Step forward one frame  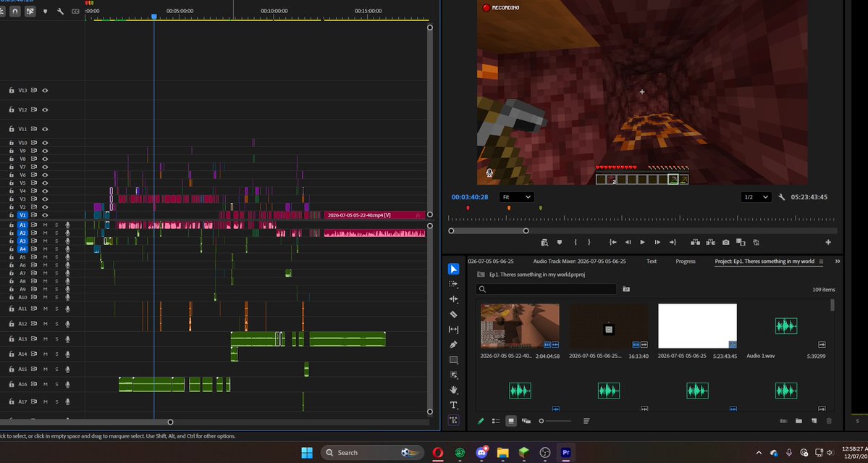(657, 242)
